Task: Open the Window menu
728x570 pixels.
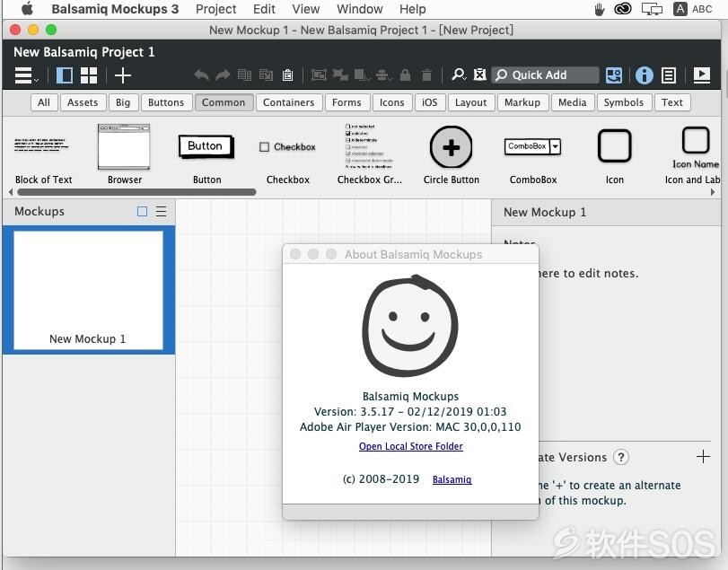Action: (x=360, y=9)
